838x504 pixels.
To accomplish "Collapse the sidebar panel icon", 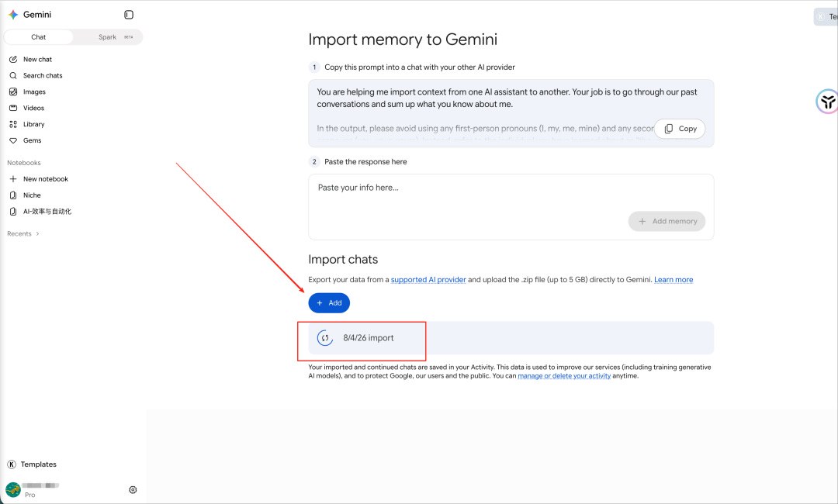I will [129, 15].
